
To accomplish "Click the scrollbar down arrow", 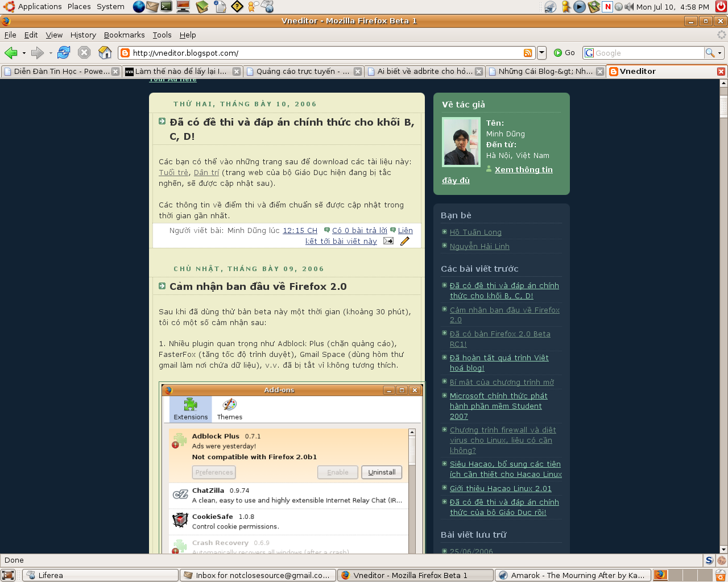I will coord(723,550).
